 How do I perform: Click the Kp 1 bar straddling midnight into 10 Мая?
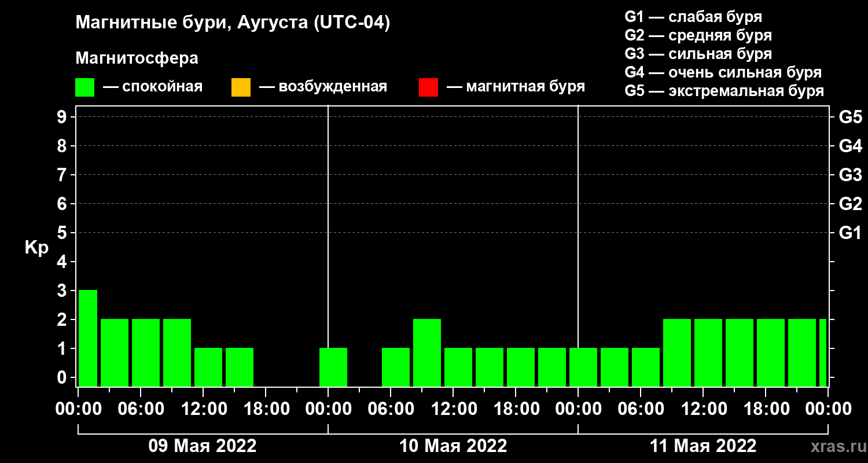(333, 367)
